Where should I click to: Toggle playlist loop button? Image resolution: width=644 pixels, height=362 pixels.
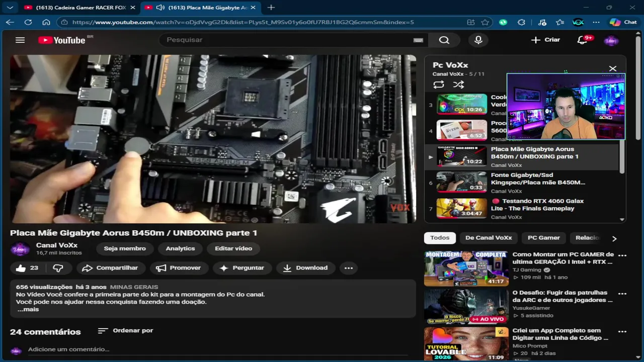point(439,85)
